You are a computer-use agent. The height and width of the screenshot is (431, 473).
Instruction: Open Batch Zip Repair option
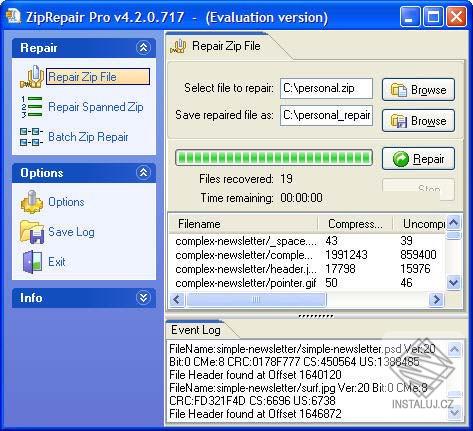tap(88, 137)
